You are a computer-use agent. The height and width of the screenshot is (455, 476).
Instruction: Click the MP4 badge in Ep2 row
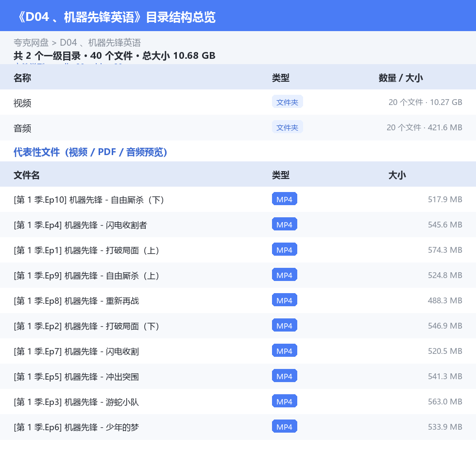point(285,325)
